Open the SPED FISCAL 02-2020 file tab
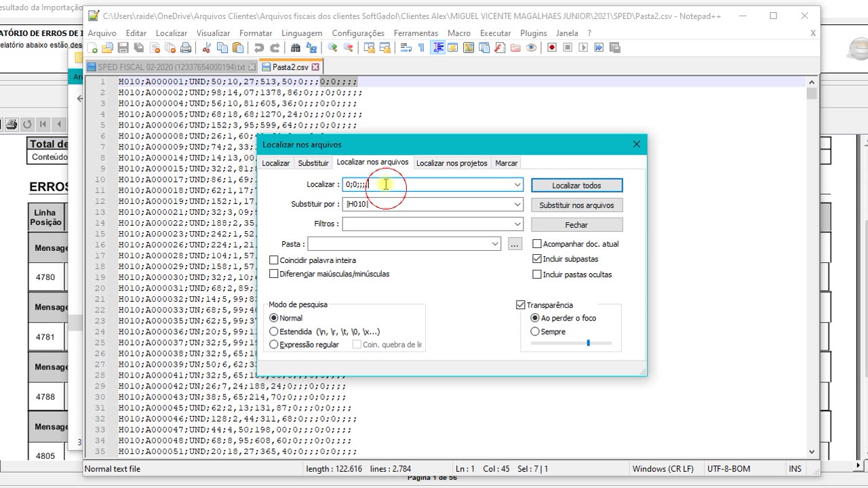 coord(172,67)
